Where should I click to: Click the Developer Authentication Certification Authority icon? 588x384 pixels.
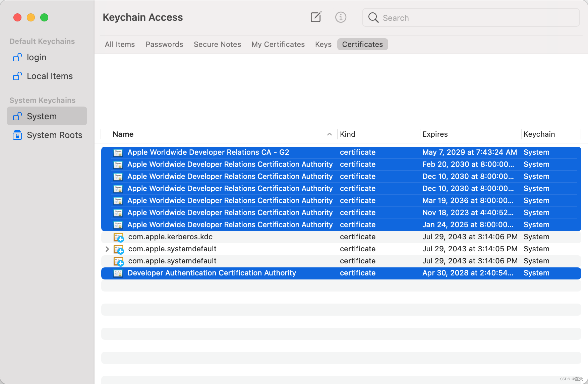pos(118,273)
